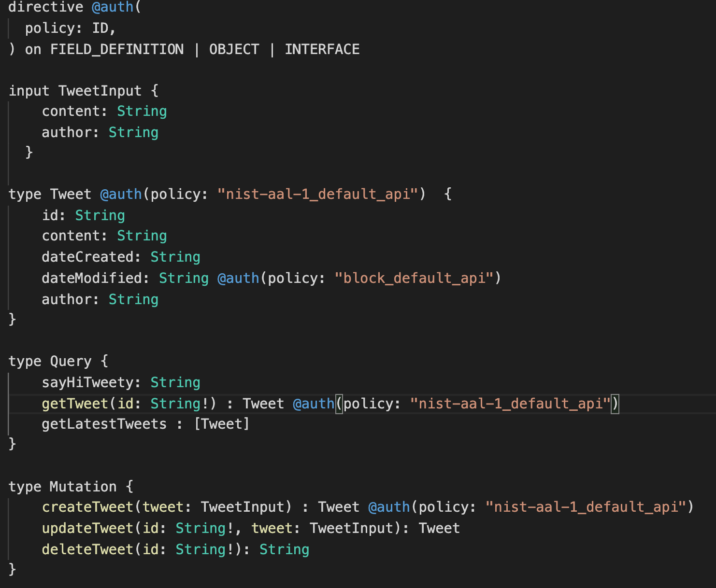The width and height of the screenshot is (716, 588).
Task: Click 'Tweet' in the type Tweet declaration
Action: tap(71, 194)
